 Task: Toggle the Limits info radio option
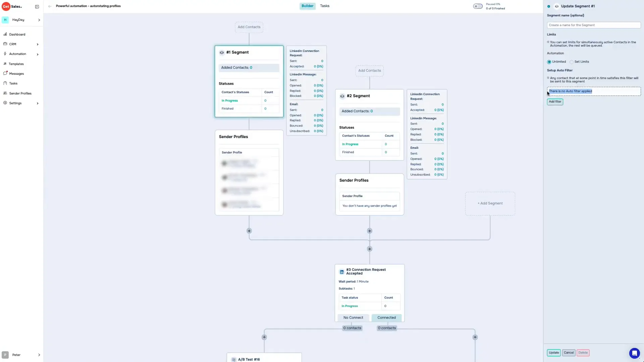(548, 42)
